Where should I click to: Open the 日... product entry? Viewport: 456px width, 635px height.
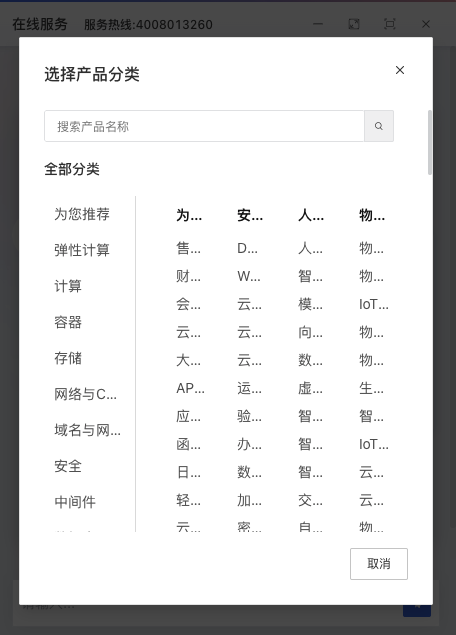(188, 472)
